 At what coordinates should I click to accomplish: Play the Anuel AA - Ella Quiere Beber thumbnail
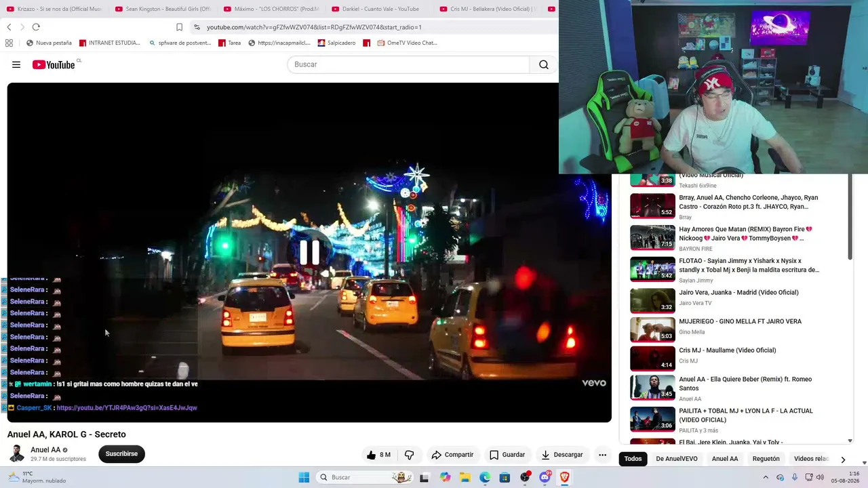652,387
